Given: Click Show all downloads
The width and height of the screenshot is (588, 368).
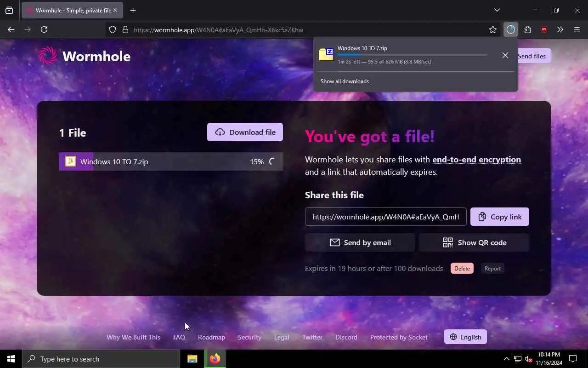Looking at the screenshot, I should (x=345, y=81).
